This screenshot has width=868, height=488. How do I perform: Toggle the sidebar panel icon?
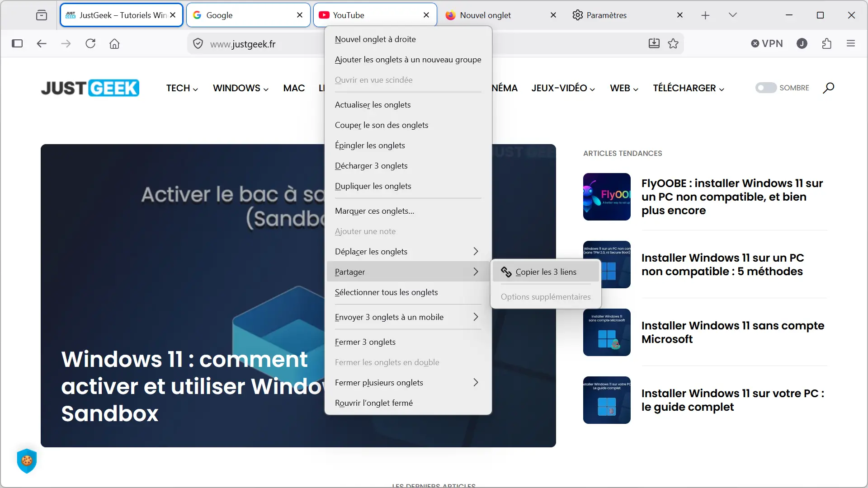coord(17,43)
